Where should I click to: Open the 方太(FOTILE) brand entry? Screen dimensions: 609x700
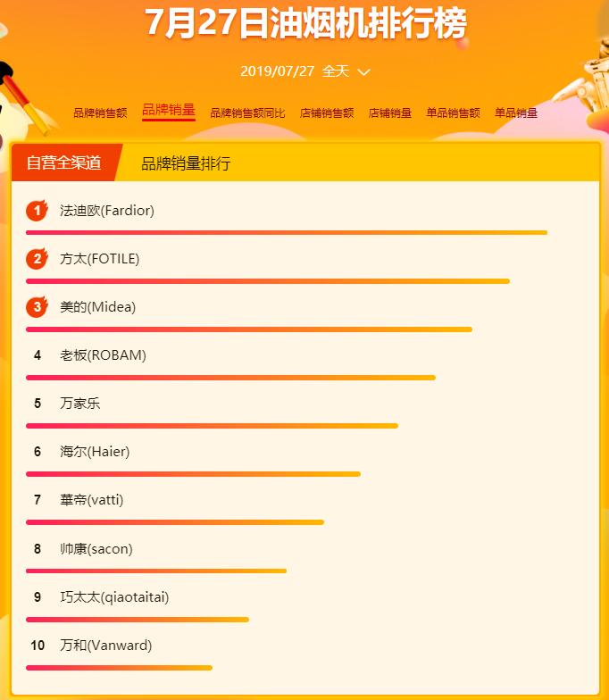(100, 259)
